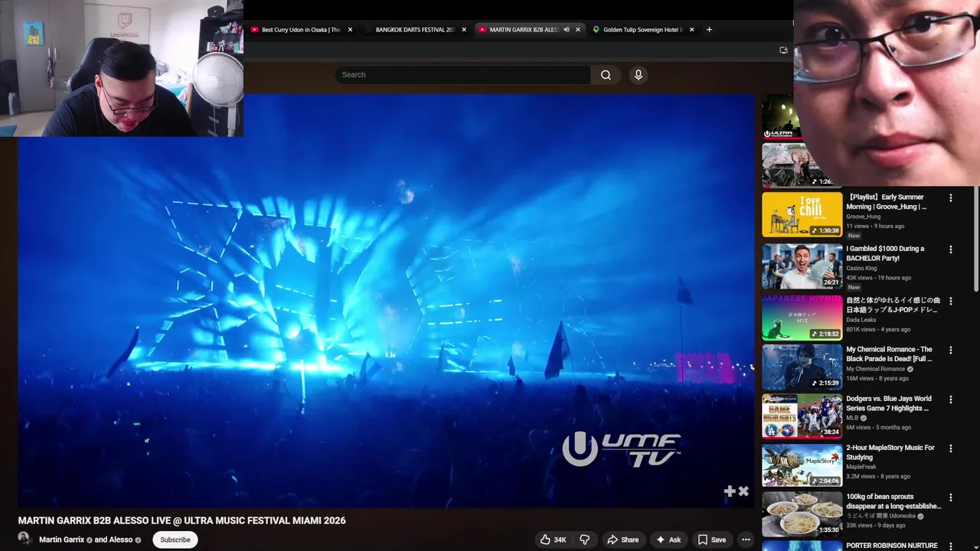Open MLB channel name in sidebar
This screenshot has height=551, width=980.
tap(851, 418)
